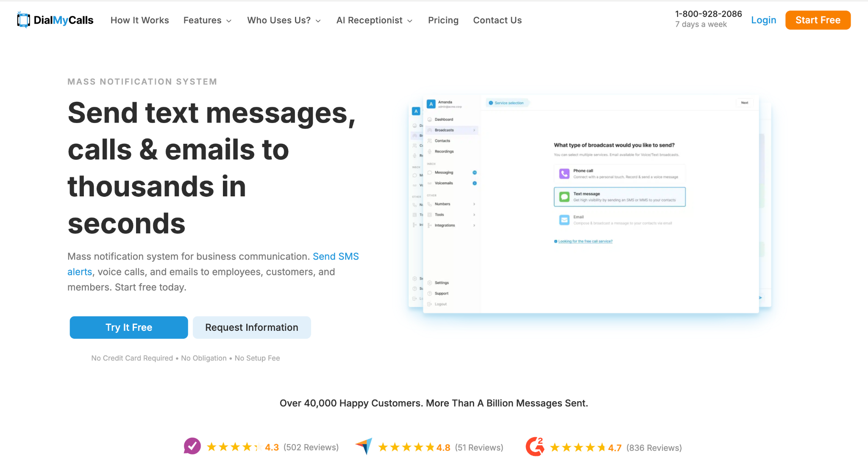Click the 'No Credit Card Required' text

[132, 358]
